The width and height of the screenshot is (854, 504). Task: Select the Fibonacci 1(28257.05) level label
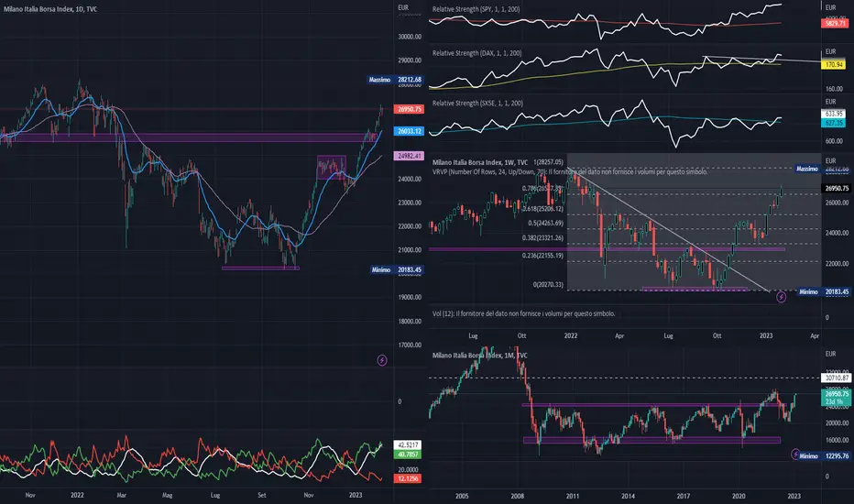pos(548,162)
